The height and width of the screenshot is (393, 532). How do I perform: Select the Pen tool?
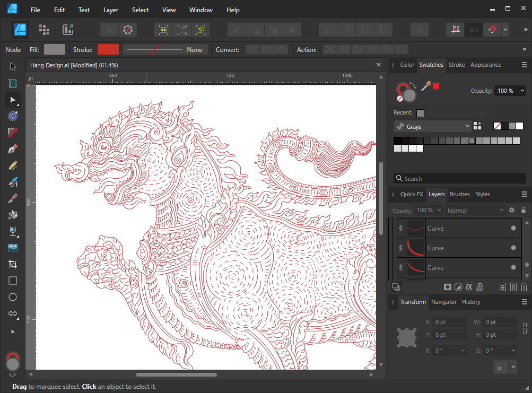point(13,149)
